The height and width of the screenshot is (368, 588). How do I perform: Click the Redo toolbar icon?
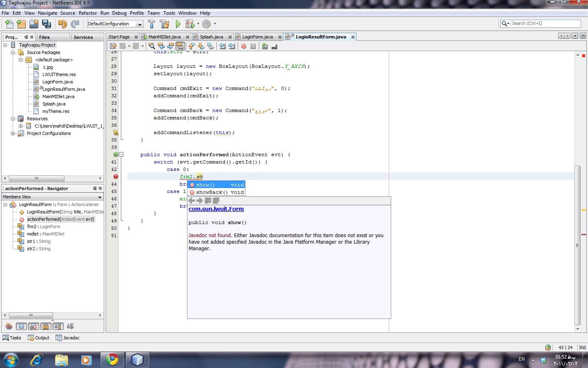(x=75, y=24)
